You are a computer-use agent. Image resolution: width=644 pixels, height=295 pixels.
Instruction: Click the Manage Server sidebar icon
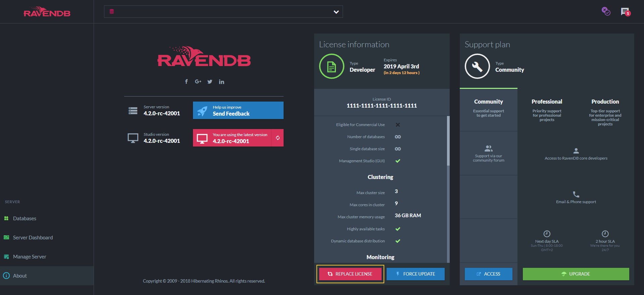click(6, 256)
